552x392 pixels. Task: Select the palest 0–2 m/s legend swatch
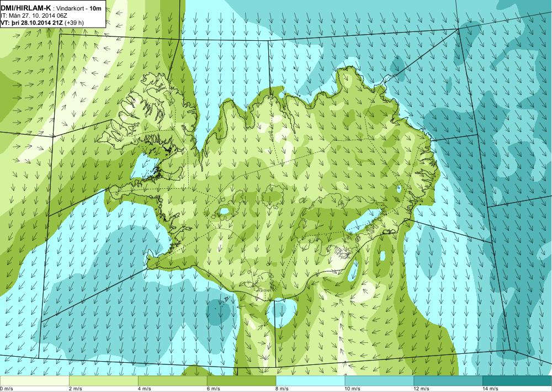pyautogui.click(x=34, y=381)
